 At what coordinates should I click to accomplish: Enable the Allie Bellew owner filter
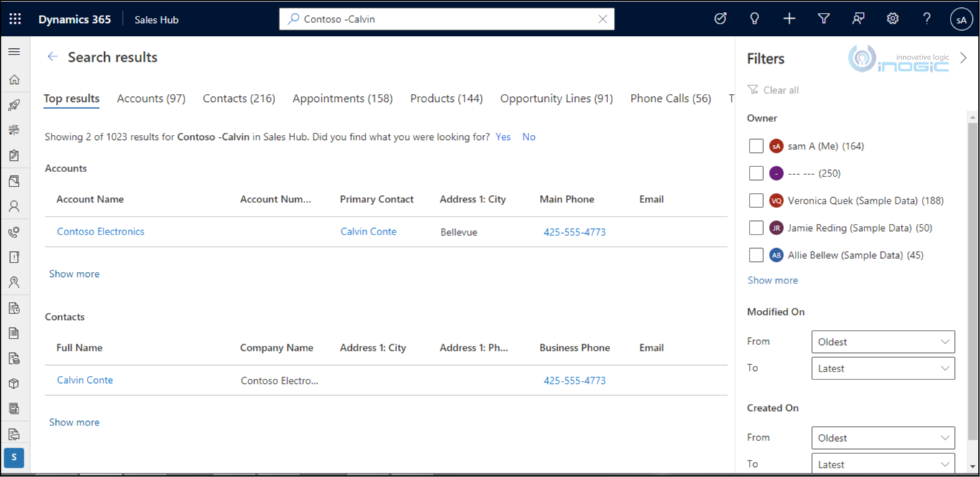(x=755, y=255)
